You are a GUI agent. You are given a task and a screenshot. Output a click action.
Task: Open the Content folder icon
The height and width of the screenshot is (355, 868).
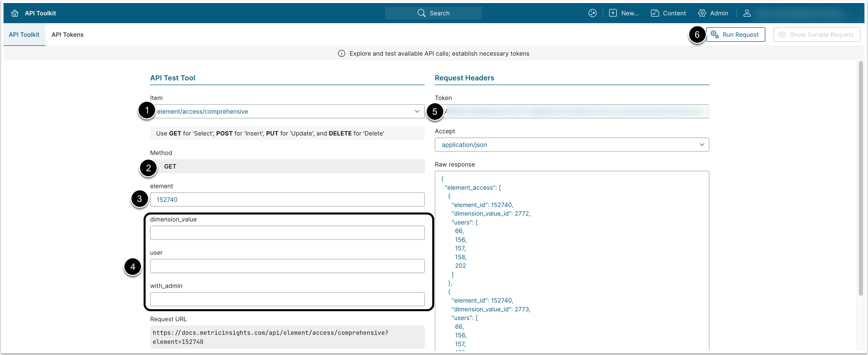655,13
